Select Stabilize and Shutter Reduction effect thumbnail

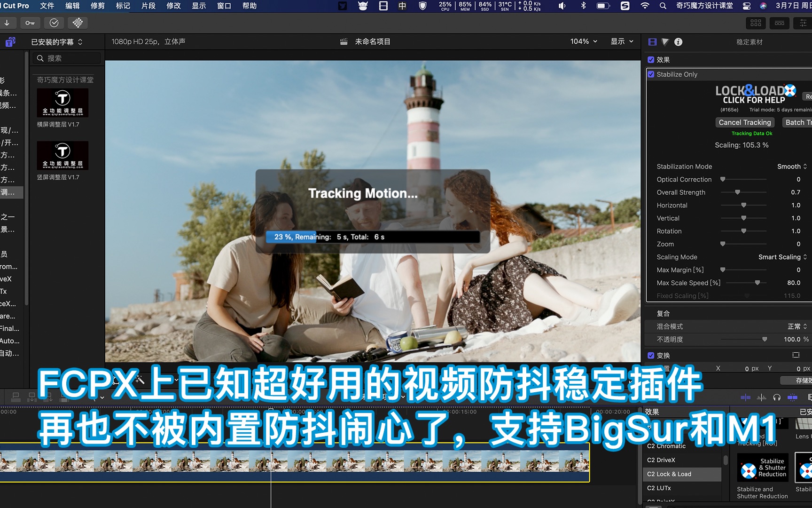pyautogui.click(x=764, y=468)
